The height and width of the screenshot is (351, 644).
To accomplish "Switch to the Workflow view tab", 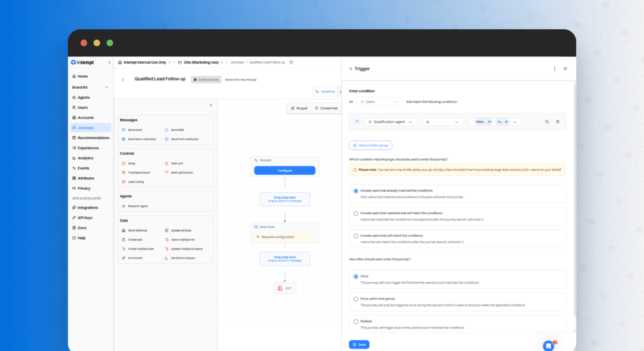I will point(325,92).
